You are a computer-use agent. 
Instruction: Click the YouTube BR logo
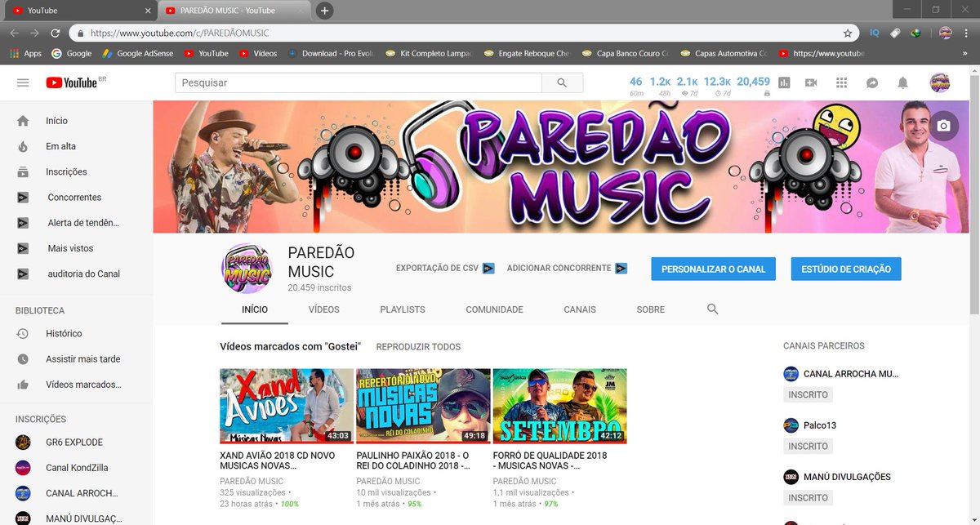coord(76,82)
